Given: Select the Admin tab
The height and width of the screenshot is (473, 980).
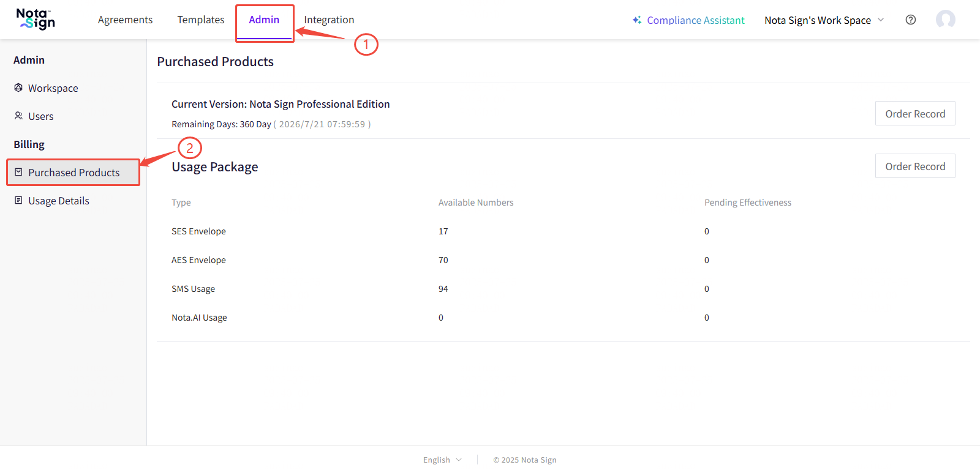Looking at the screenshot, I should 264,20.
